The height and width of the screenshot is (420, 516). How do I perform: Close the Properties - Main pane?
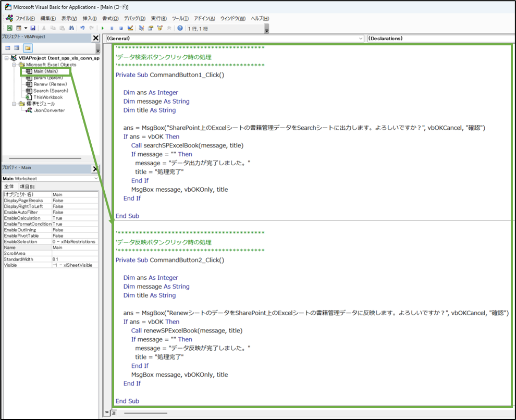pos(95,169)
